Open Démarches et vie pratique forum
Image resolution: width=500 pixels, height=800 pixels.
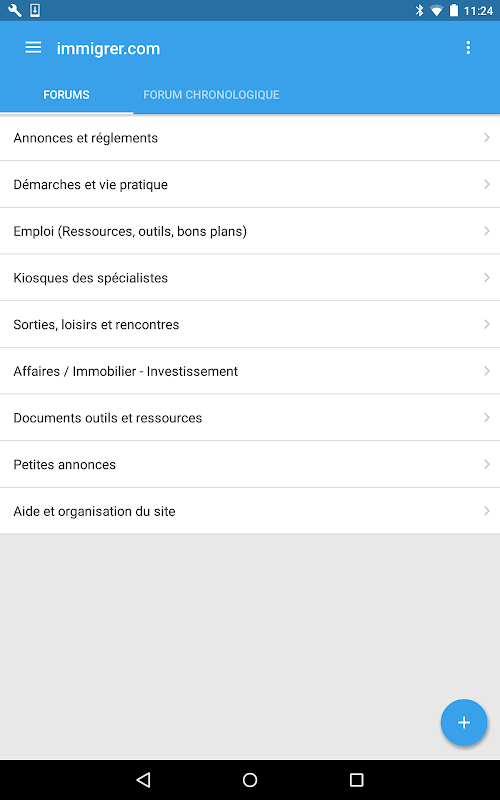coord(250,184)
